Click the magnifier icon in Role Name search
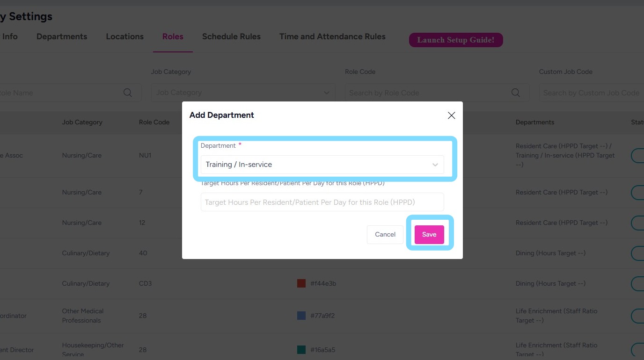The height and width of the screenshot is (360, 644). tap(127, 93)
